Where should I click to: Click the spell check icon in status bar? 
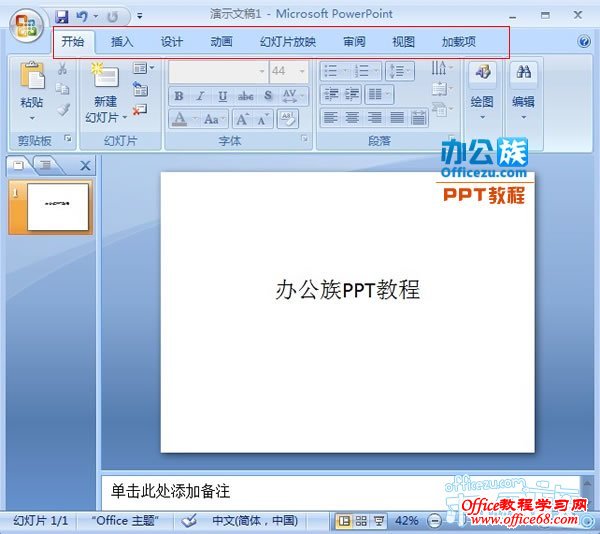(x=189, y=520)
